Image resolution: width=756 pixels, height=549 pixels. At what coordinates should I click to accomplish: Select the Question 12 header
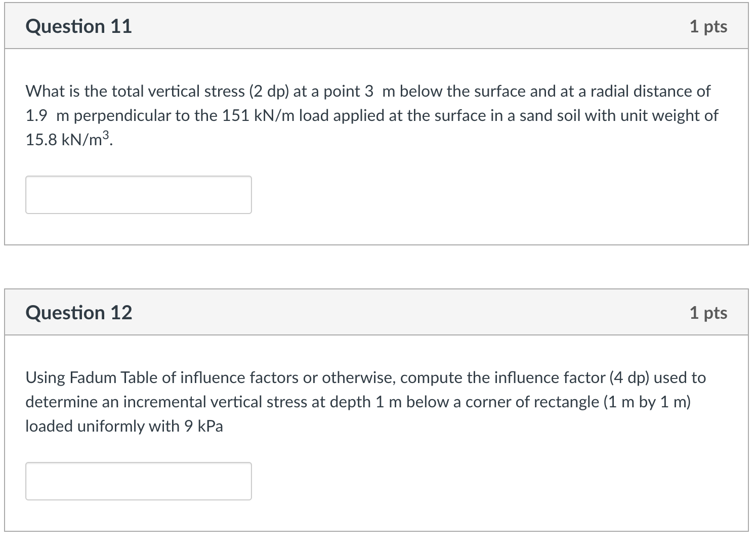[78, 312]
